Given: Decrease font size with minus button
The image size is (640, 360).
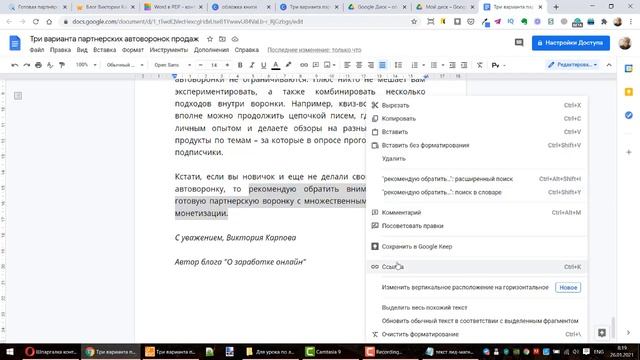Looking at the screenshot, I should pos(200,65).
